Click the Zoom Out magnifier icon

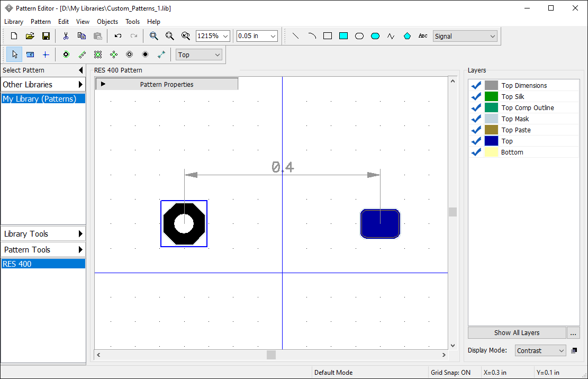[x=169, y=36]
